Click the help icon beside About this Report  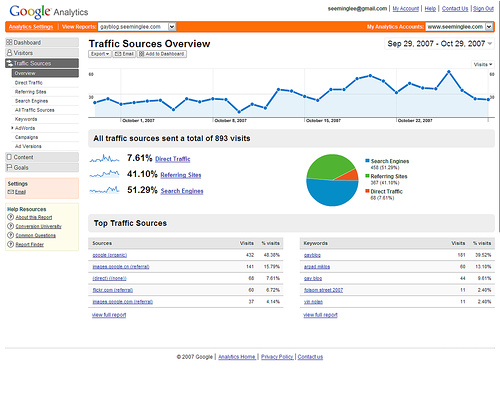(11, 217)
